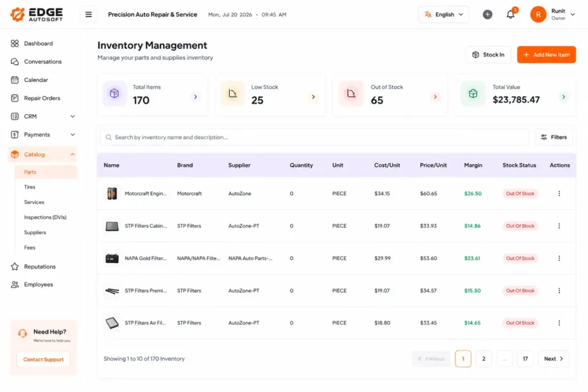Click the $26.50 margin value
This screenshot has height=392, width=588.
(x=473, y=194)
